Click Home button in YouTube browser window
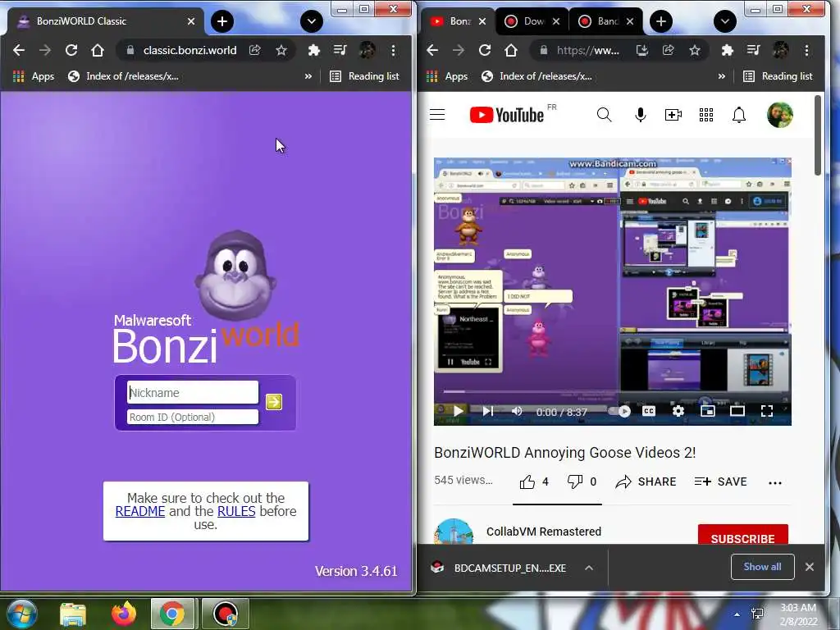Screen dimensions: 840x630 pyautogui.click(x=510, y=50)
